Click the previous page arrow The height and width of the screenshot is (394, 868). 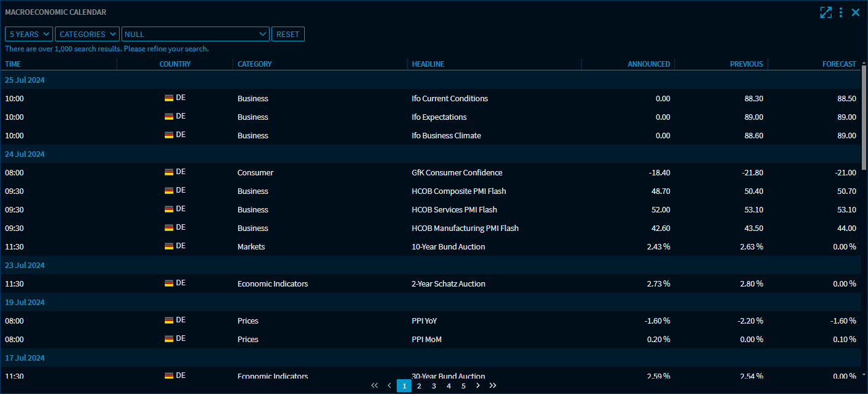[x=389, y=386]
